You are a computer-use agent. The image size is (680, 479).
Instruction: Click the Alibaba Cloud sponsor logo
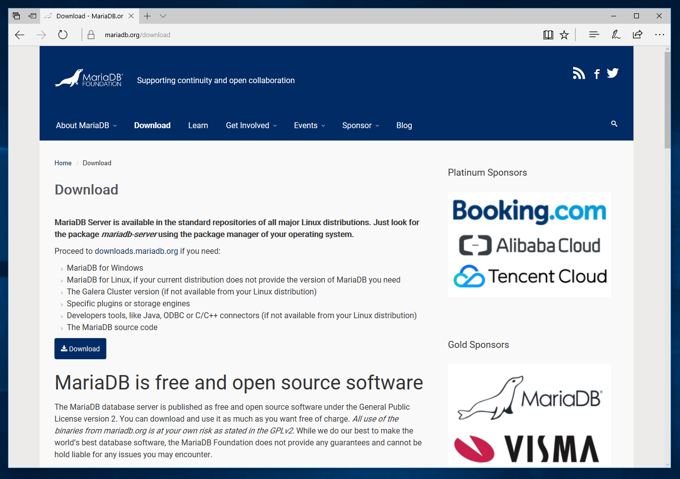pyautogui.click(x=530, y=245)
